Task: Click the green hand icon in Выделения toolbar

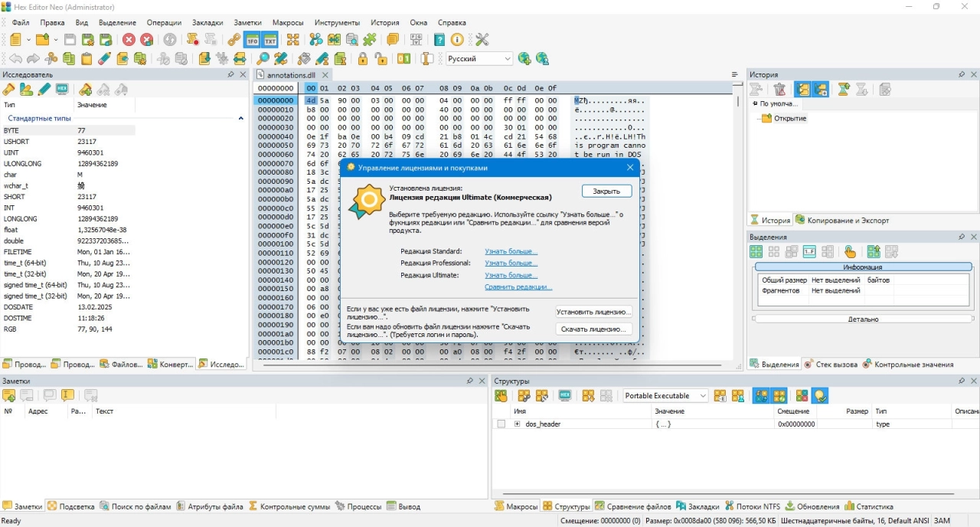Action: [x=850, y=251]
